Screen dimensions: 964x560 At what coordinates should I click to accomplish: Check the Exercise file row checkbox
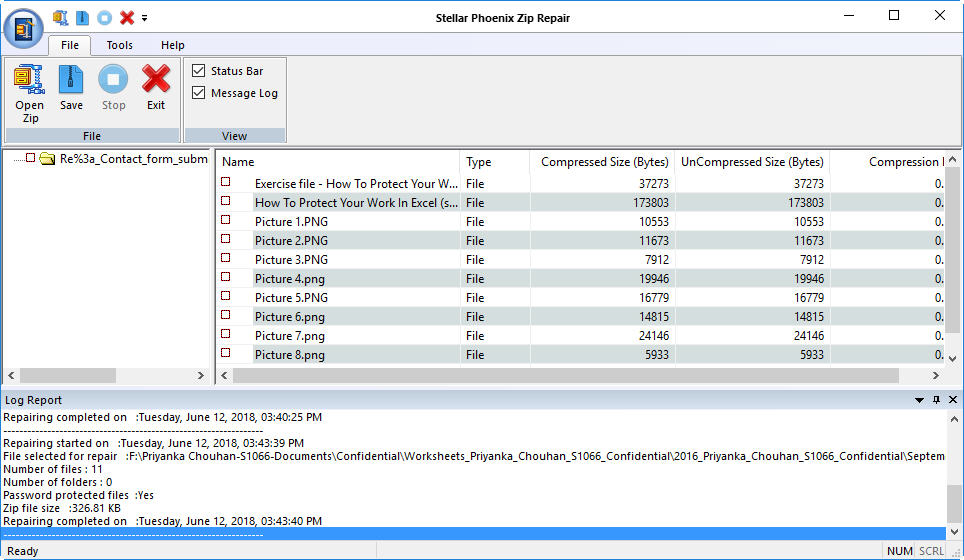point(226,182)
